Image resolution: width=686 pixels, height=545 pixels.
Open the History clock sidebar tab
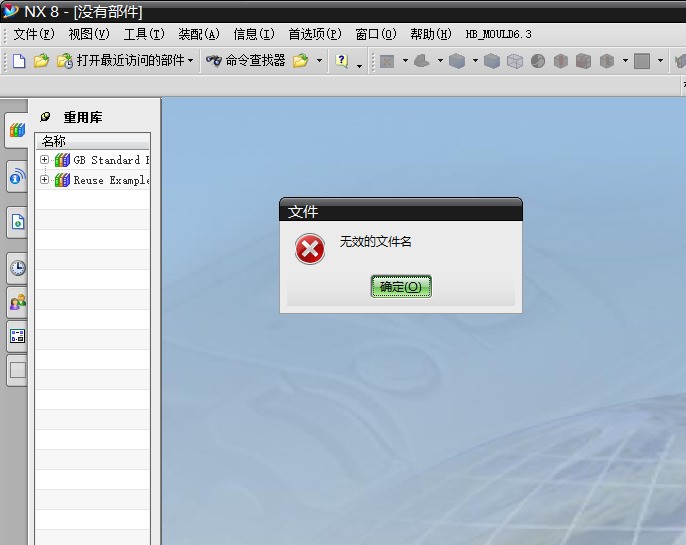[x=18, y=268]
